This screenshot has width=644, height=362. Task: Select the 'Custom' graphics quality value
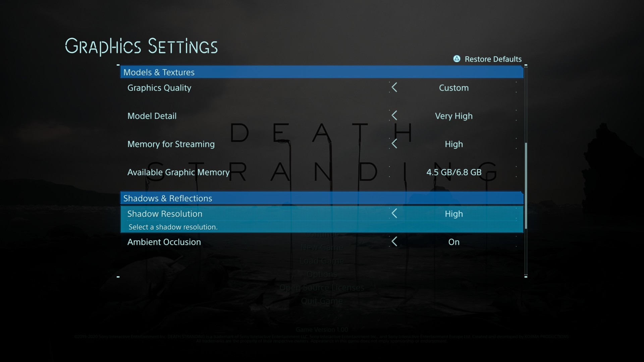453,88
